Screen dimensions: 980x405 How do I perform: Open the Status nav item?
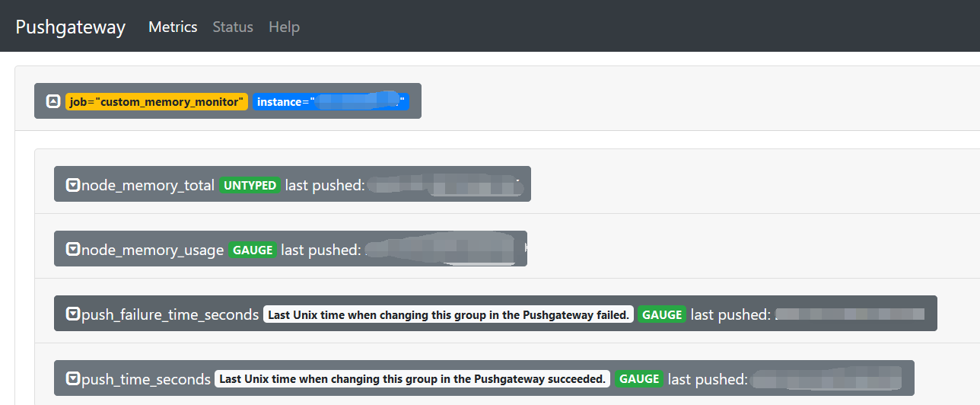(233, 27)
